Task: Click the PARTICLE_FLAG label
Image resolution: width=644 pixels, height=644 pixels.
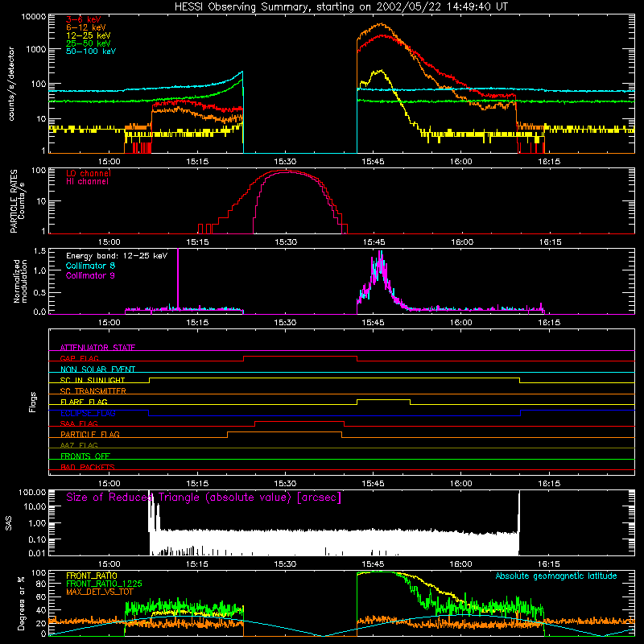Action: (90, 434)
